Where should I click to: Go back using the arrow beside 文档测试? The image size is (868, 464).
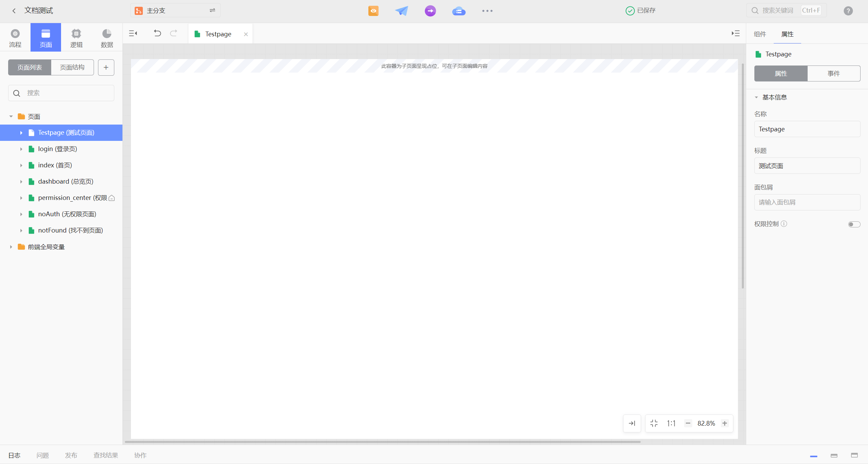tap(14, 11)
